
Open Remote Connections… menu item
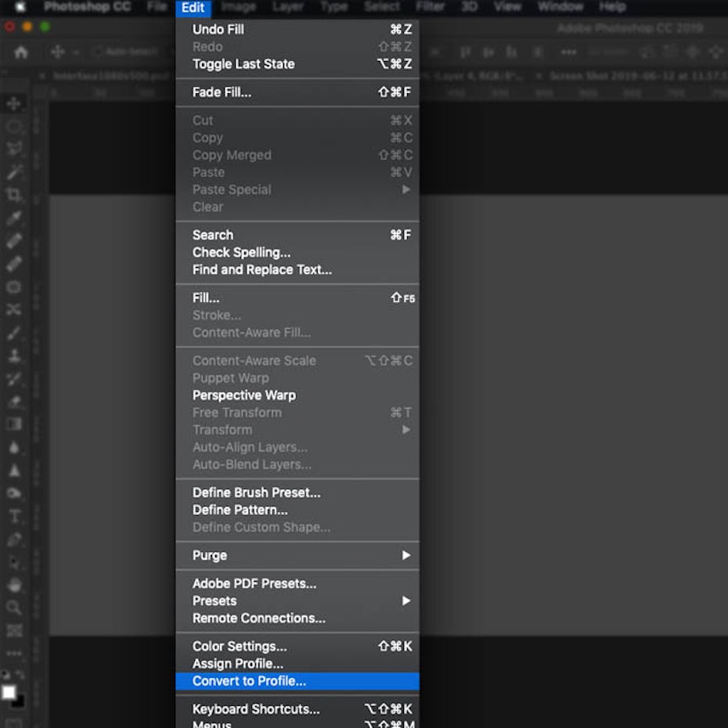pyautogui.click(x=297, y=618)
